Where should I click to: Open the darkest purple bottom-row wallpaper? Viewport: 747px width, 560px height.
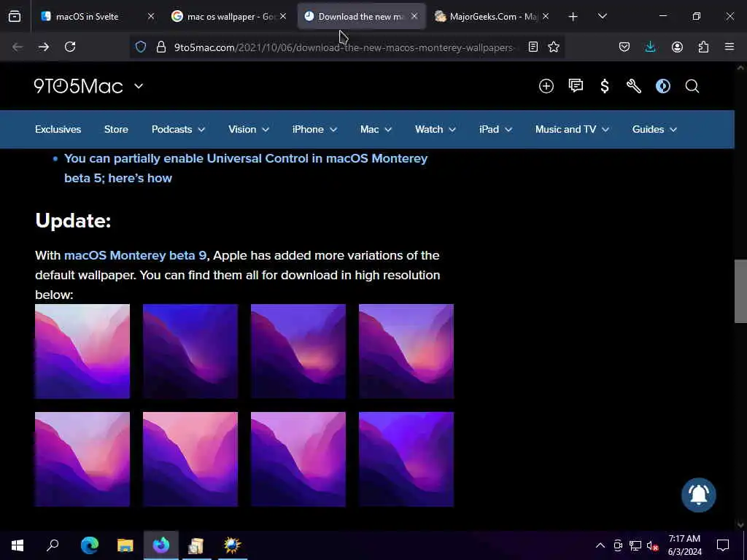406,459
